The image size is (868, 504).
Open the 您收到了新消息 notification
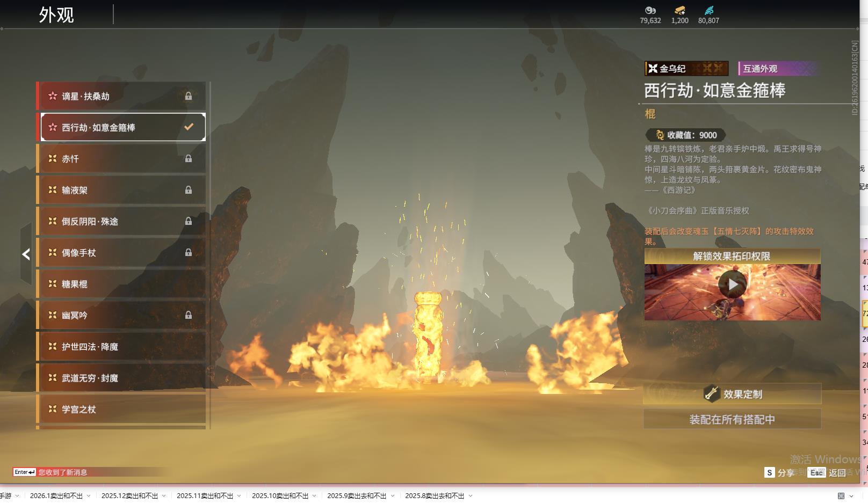coord(62,472)
